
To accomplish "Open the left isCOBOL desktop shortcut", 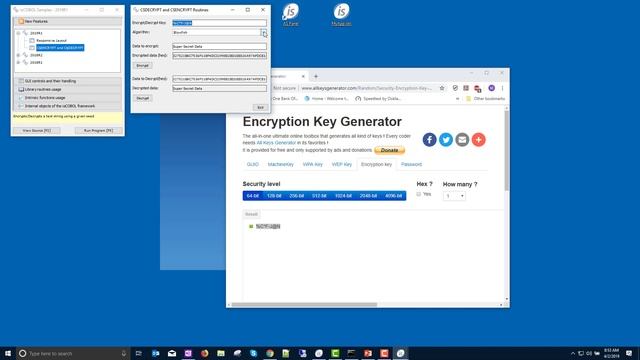I will click(291, 14).
